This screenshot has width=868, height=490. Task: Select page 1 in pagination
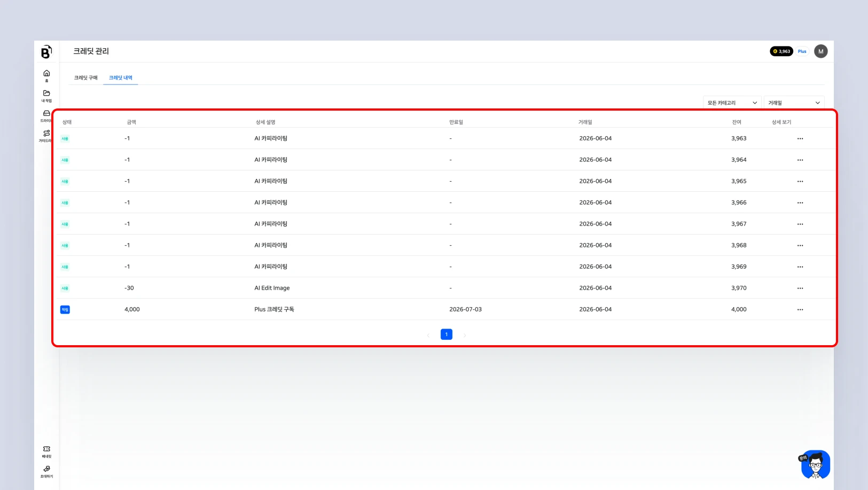447,335
